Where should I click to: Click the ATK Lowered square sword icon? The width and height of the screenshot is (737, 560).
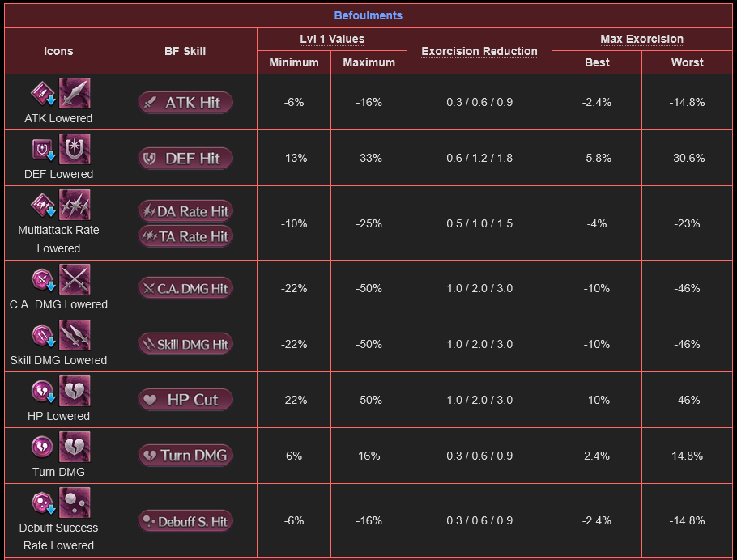(x=75, y=94)
